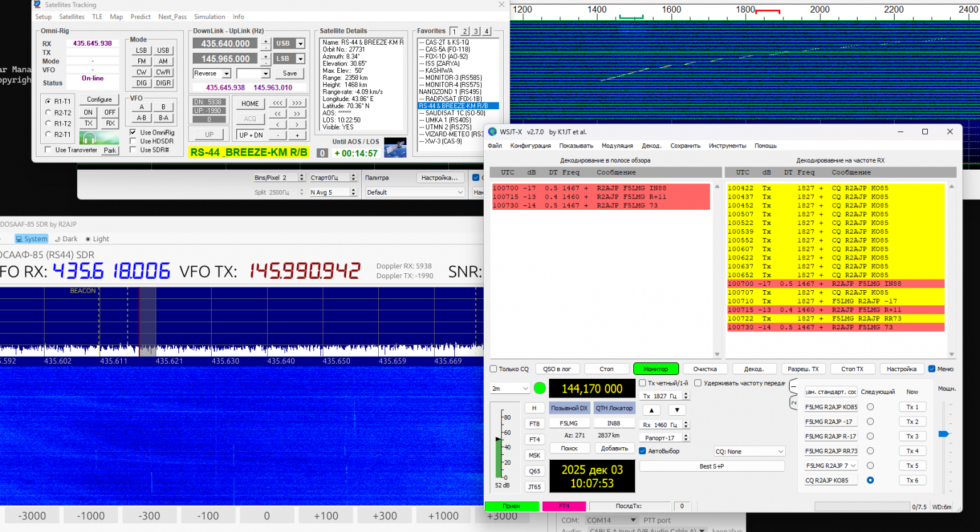Click the Мощн. power slider handle
980x532 pixels.
click(x=943, y=434)
